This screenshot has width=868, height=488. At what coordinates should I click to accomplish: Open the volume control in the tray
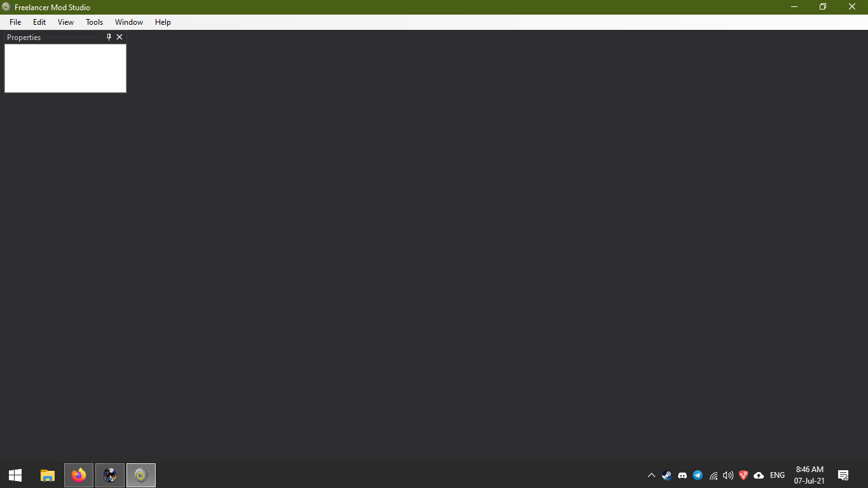[x=728, y=475]
